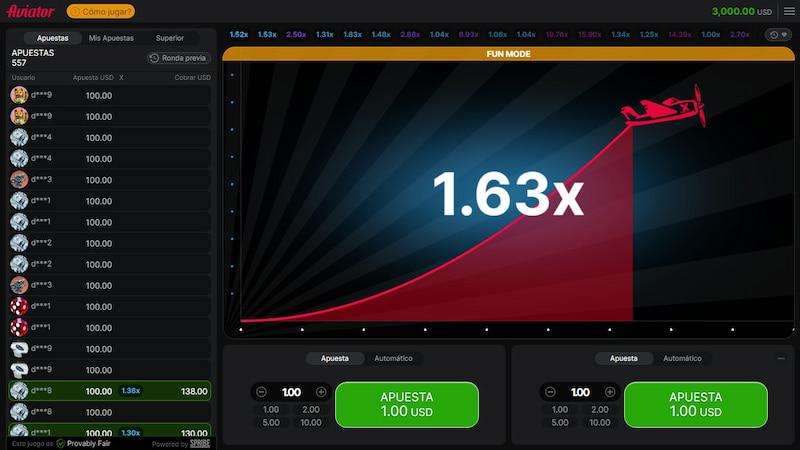Screen dimensions: 800x450
Task: Choose 10.00 quick amount in left panel
Action: coord(311,422)
